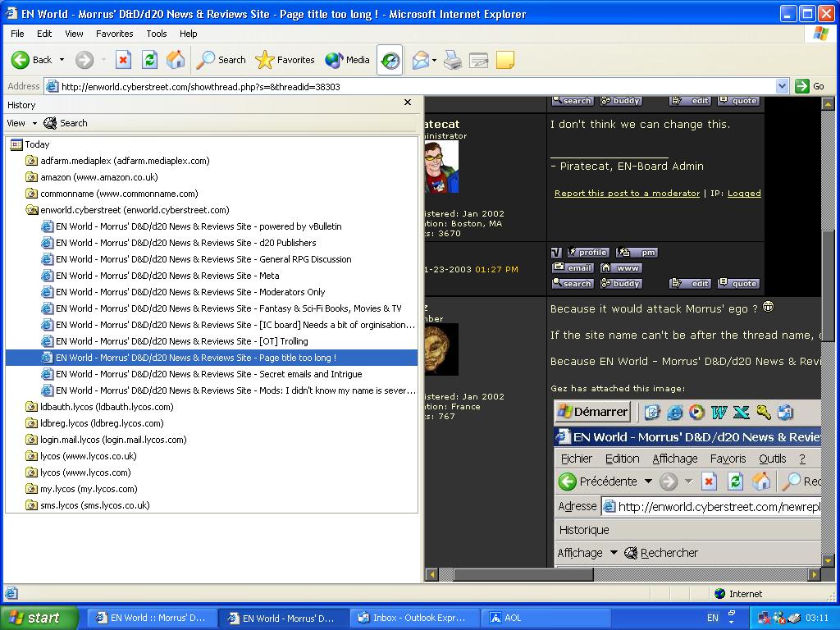Click the lower quote button above Gez's post

point(738,283)
